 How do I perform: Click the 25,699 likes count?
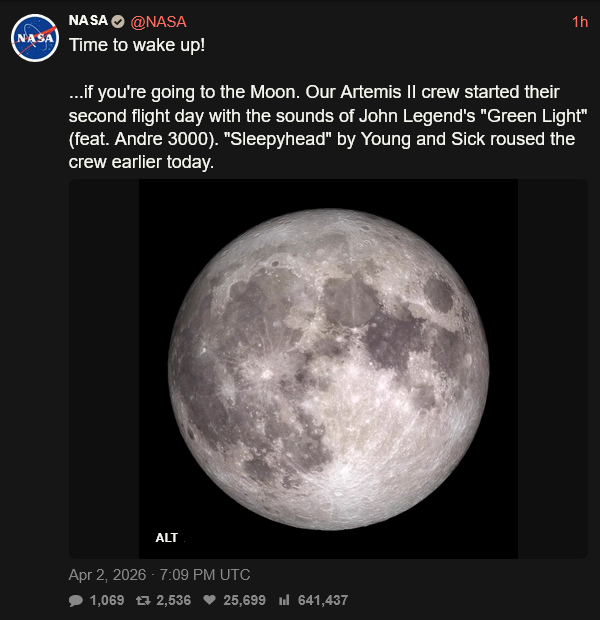coord(244,600)
